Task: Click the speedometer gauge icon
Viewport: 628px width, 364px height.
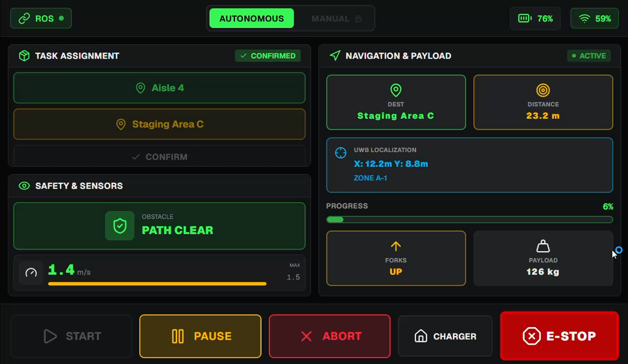Action: (x=31, y=273)
